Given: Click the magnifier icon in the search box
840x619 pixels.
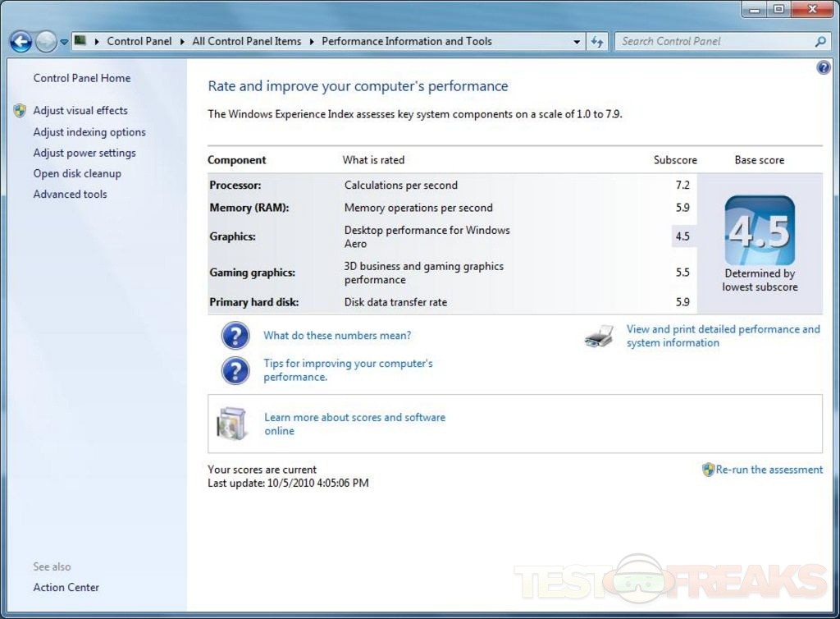Looking at the screenshot, I should 820,41.
